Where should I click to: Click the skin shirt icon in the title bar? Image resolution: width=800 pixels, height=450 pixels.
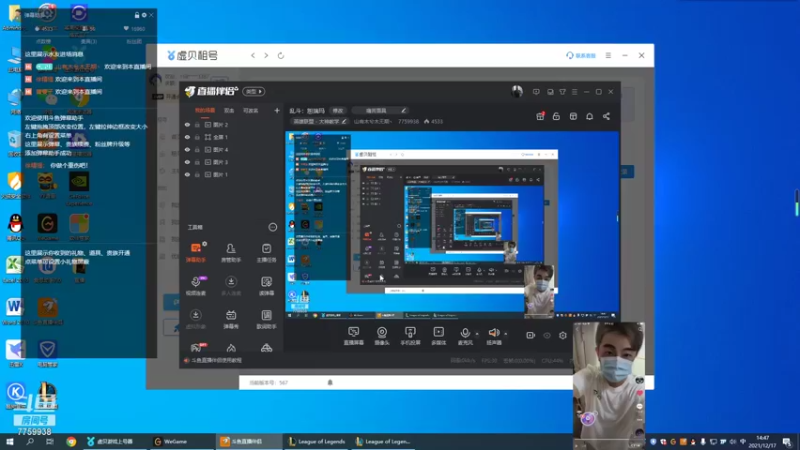point(562,92)
